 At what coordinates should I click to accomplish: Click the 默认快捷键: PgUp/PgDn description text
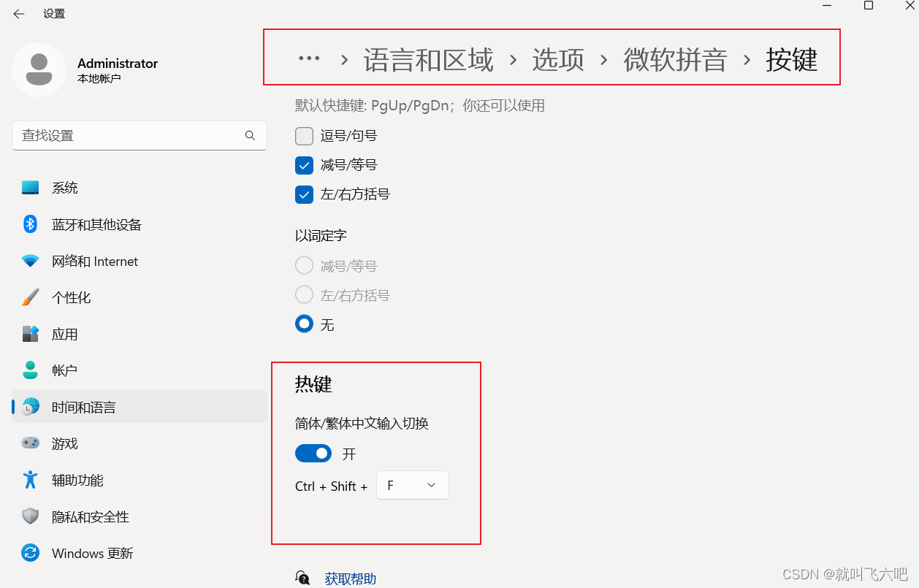pyautogui.click(x=420, y=105)
